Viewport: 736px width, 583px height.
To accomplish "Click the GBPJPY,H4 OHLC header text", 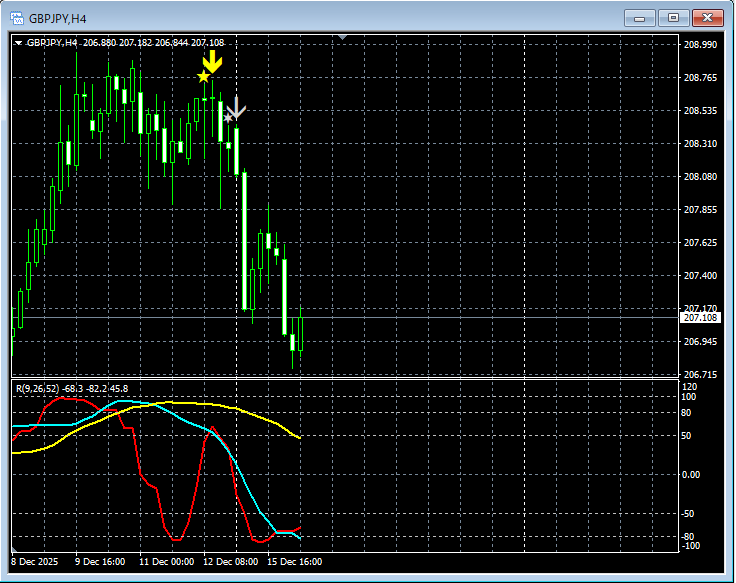I will [125, 43].
